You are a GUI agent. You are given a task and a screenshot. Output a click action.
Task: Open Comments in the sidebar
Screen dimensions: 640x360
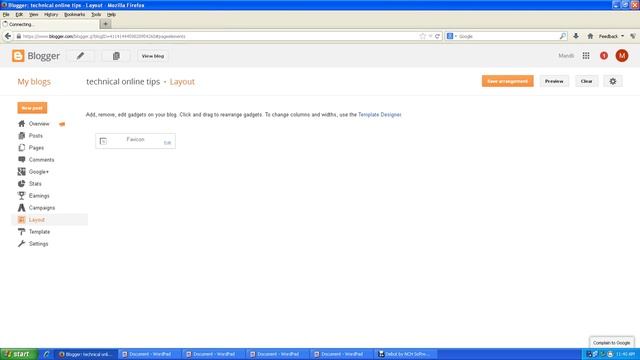(41, 160)
